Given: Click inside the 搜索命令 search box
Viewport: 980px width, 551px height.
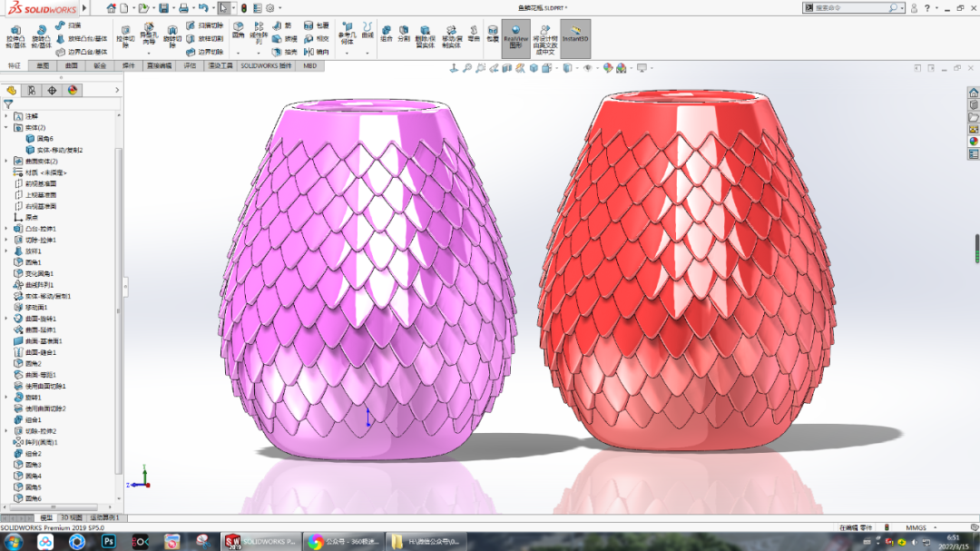Looking at the screenshot, I should (835, 7).
